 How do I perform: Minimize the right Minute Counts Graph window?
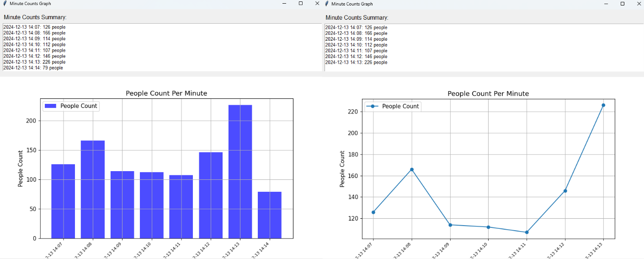(606, 4)
